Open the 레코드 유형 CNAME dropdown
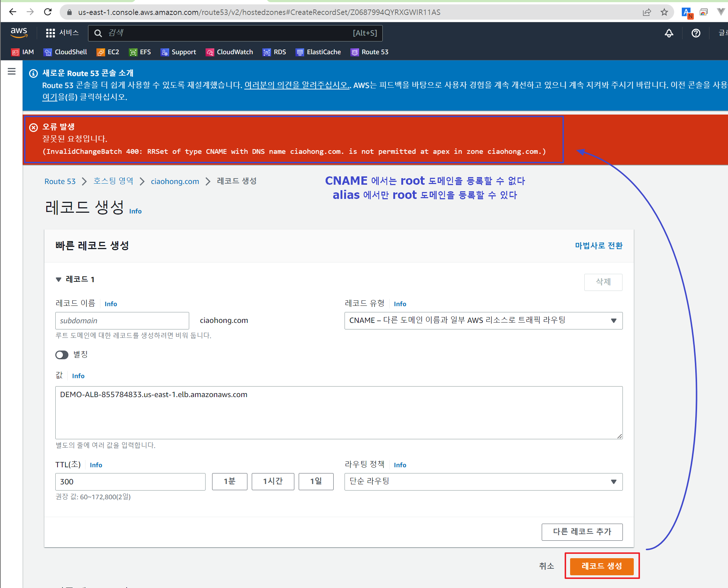This screenshot has height=588, width=728. 483,320
